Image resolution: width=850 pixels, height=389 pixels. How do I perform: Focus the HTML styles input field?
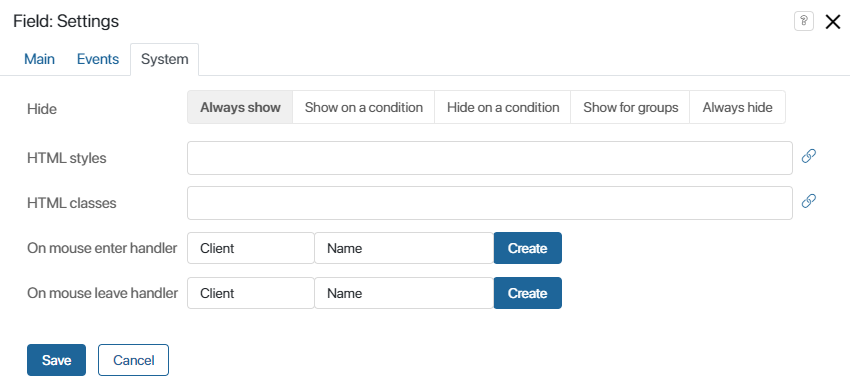(490, 158)
